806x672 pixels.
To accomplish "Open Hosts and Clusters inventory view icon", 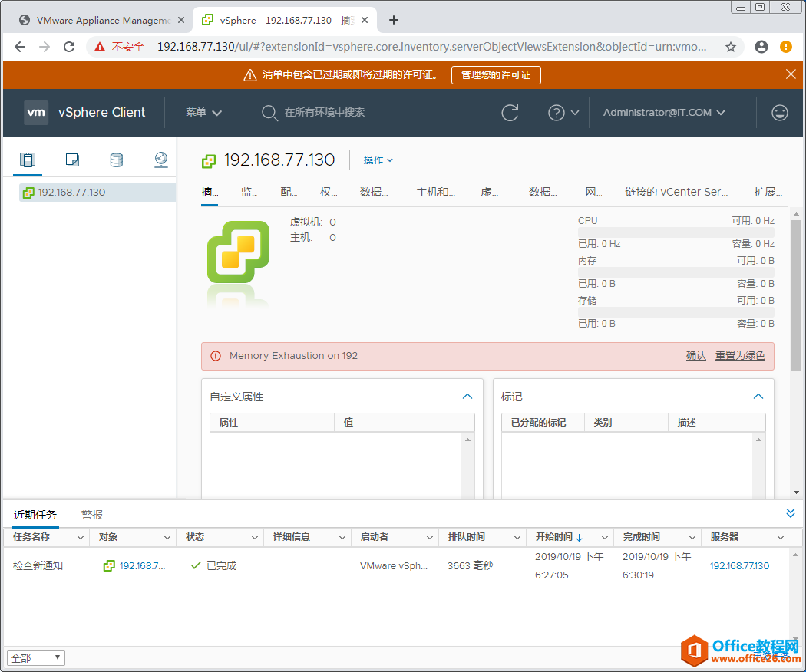I will point(27,160).
